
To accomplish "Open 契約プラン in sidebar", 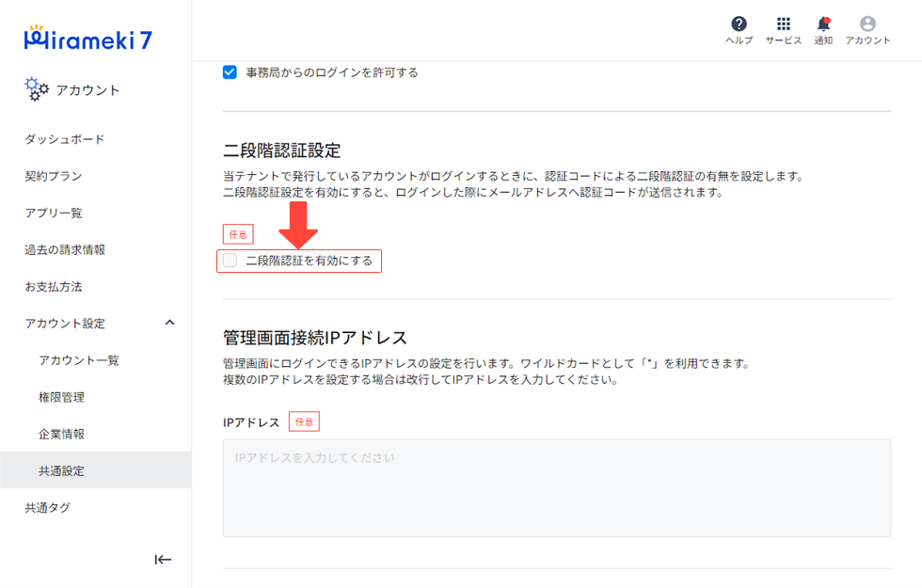I will tap(54, 176).
